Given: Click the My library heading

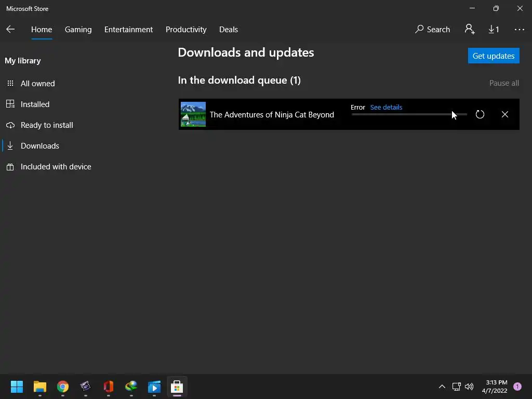Looking at the screenshot, I should click(x=23, y=61).
